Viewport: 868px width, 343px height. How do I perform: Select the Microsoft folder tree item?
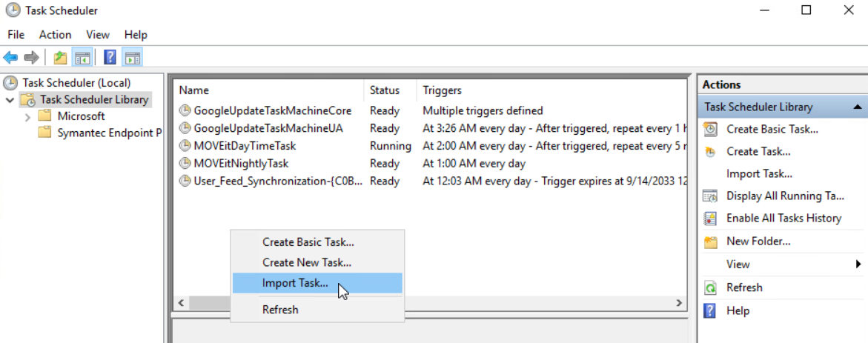81,116
